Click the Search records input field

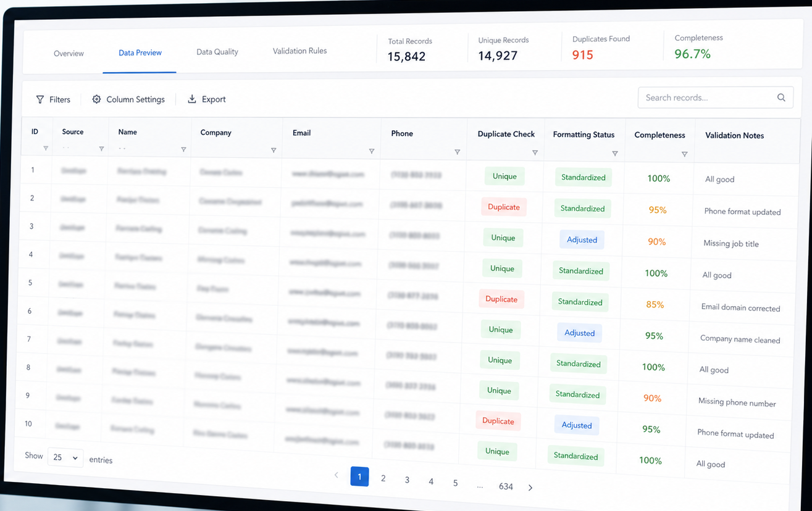(715, 98)
